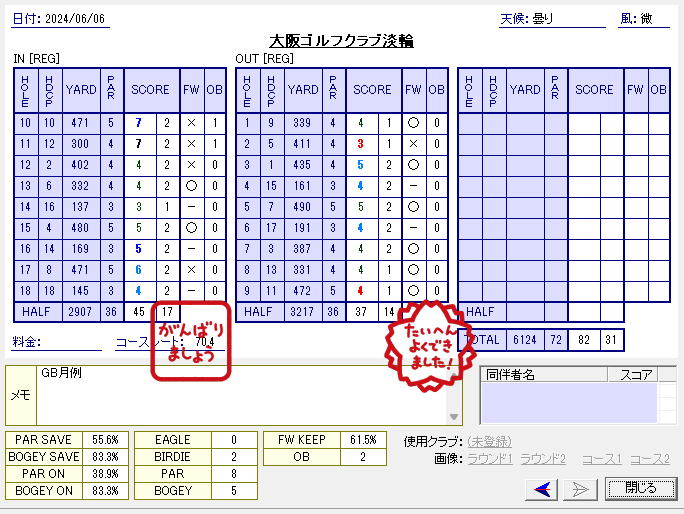Click OUT [REG] section label
Image resolution: width=684 pixels, height=514 pixels.
pyautogui.click(x=264, y=59)
